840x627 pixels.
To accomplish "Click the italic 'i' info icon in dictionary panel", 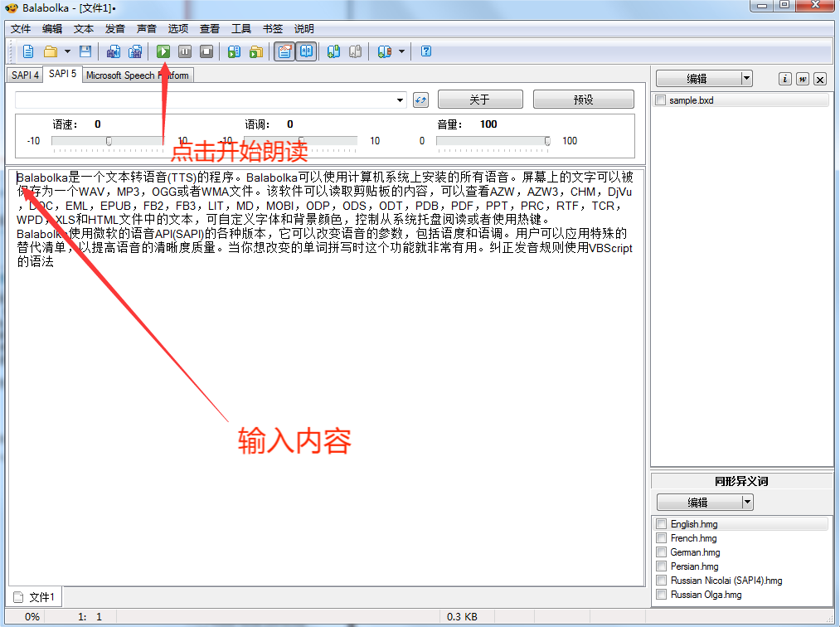I will pyautogui.click(x=784, y=79).
